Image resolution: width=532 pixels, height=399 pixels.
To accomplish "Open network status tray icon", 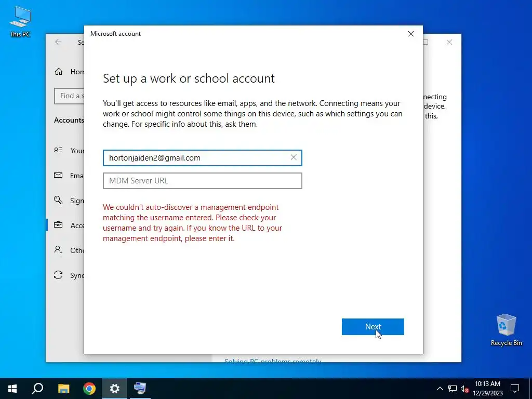I will [x=453, y=389].
